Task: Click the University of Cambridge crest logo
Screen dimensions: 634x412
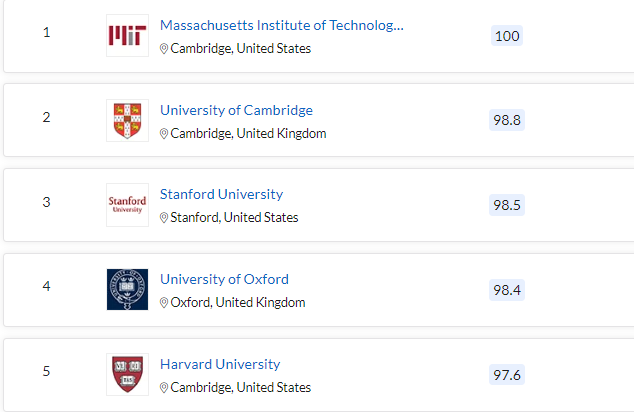Action: point(127,120)
